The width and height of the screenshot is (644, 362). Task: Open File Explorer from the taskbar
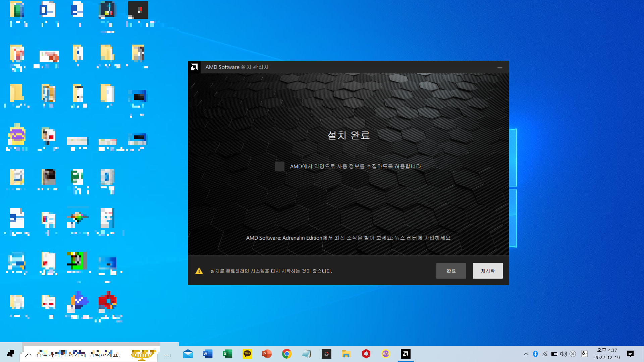346,354
